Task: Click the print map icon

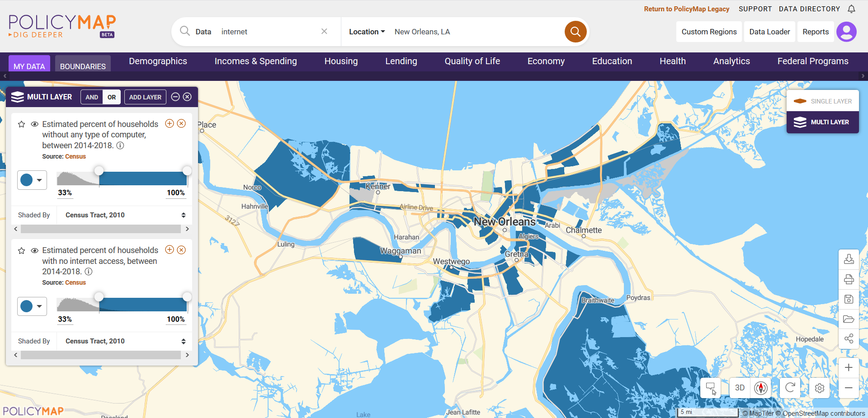Action: tap(849, 279)
